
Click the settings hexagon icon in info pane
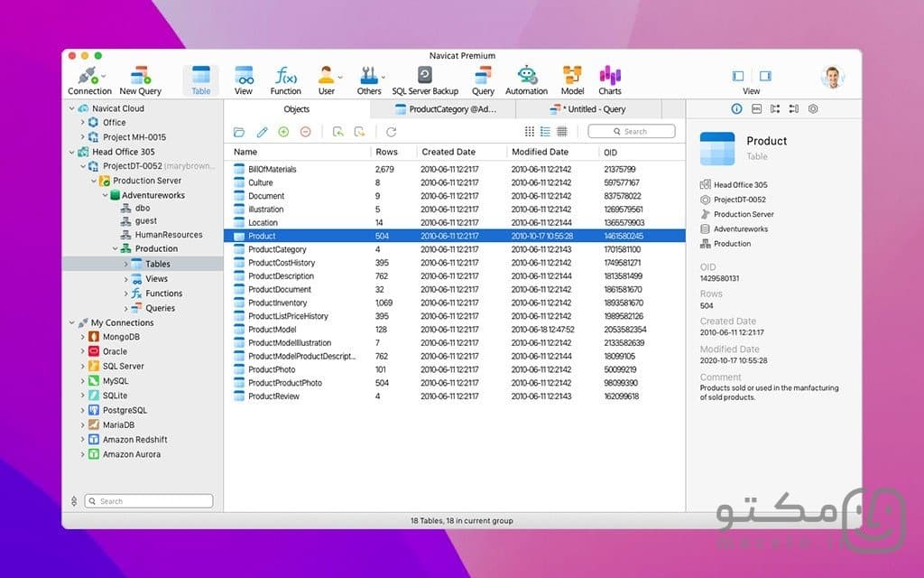(x=813, y=108)
